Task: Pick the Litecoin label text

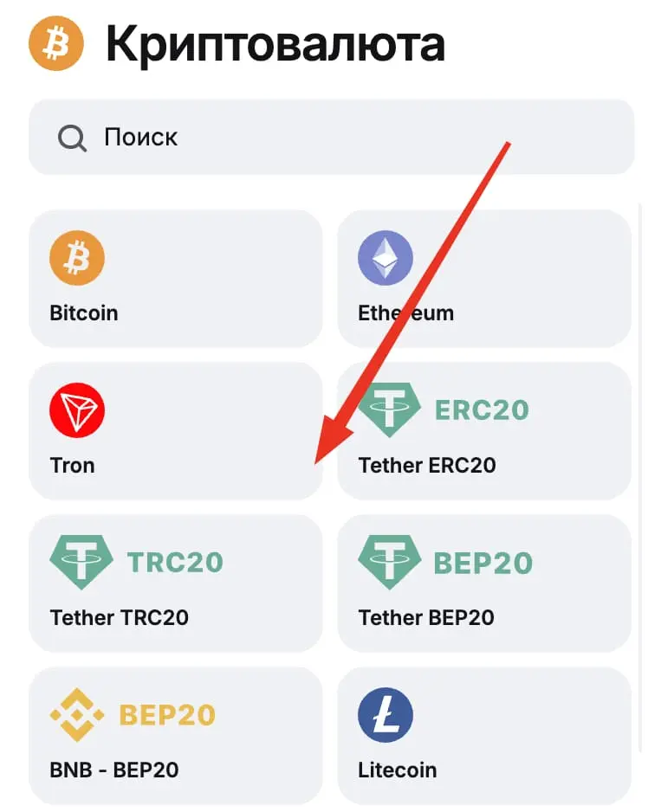Action: coord(397,770)
